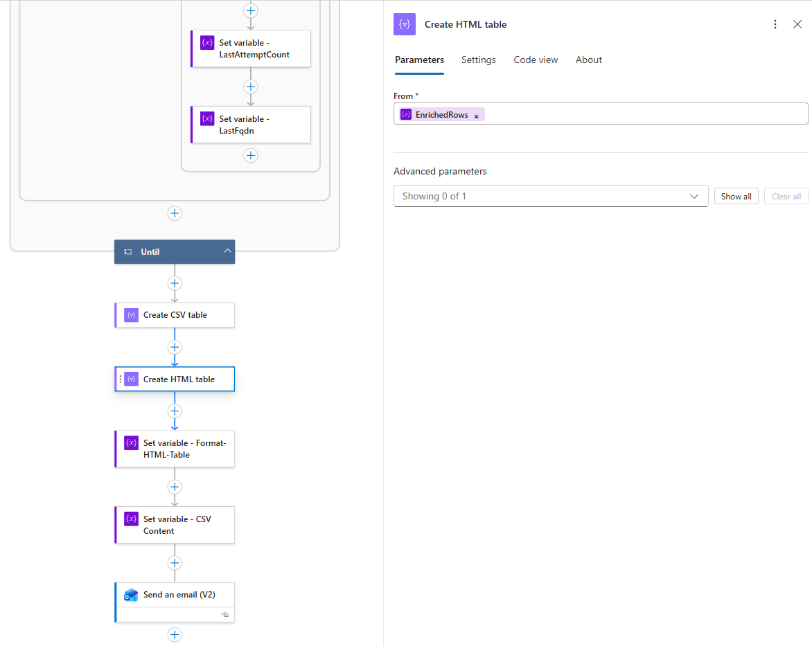812x646 pixels.
Task: Click the Show all button
Action: 736,197
